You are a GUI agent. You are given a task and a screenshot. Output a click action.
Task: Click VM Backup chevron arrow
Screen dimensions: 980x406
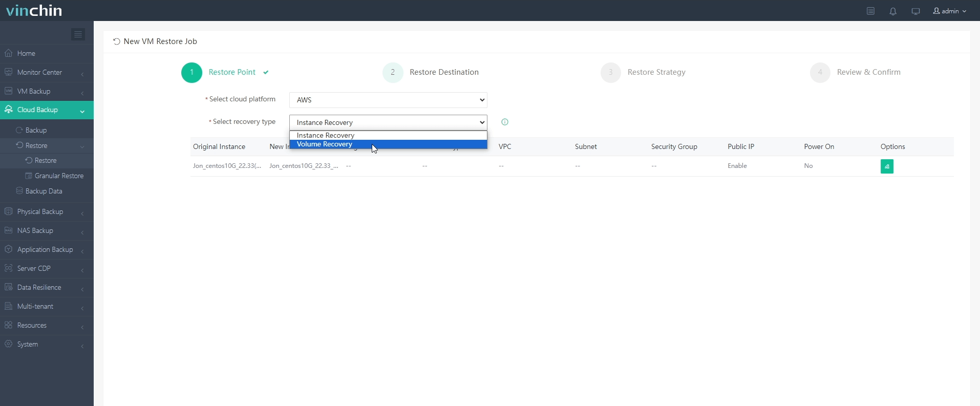(x=82, y=93)
